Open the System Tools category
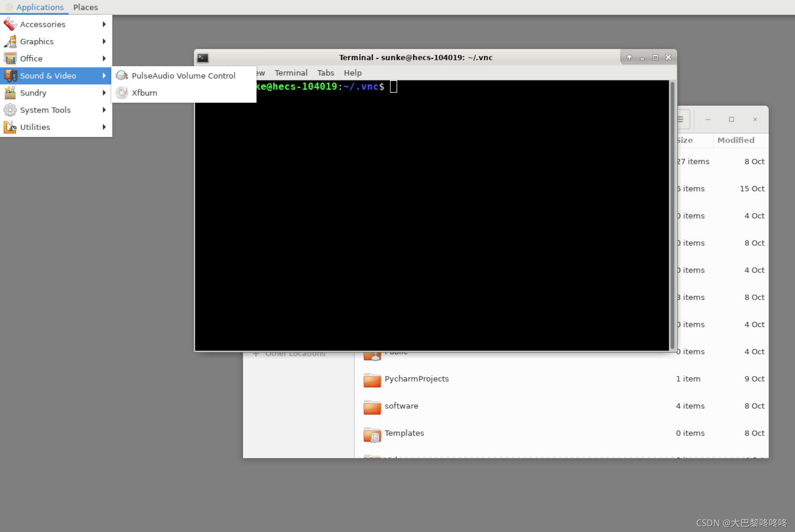Viewport: 795px width, 532px height. [56, 110]
